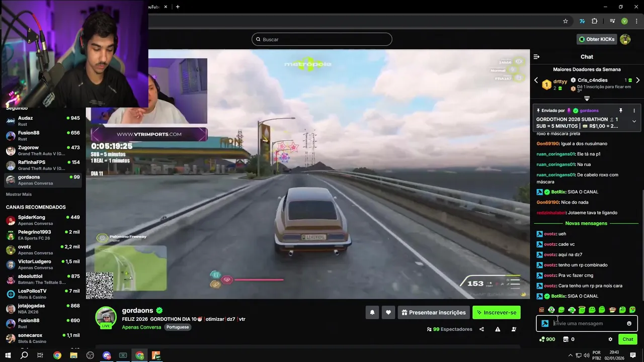The image size is (644, 362).
Task: Open the browser extensions puzzle icon
Action: coord(594,21)
